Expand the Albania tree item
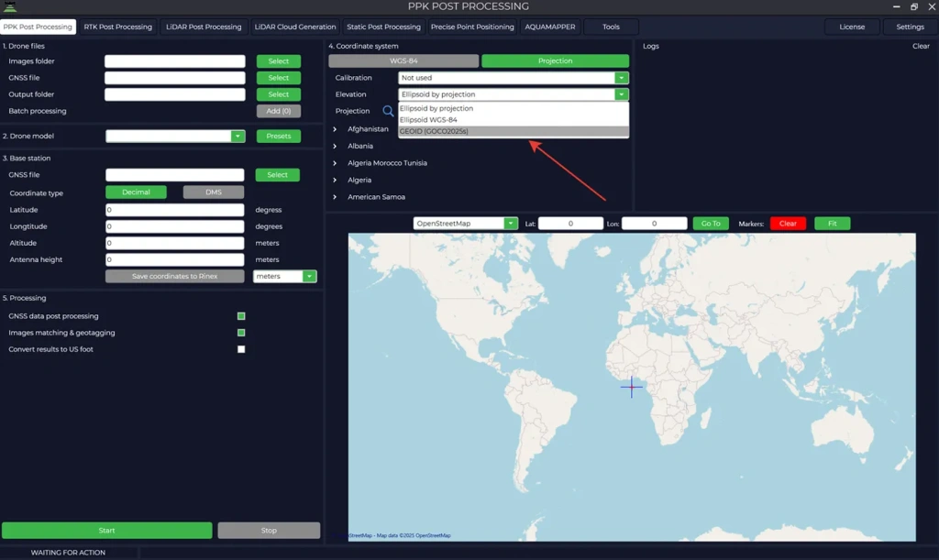939x560 pixels. [x=333, y=146]
